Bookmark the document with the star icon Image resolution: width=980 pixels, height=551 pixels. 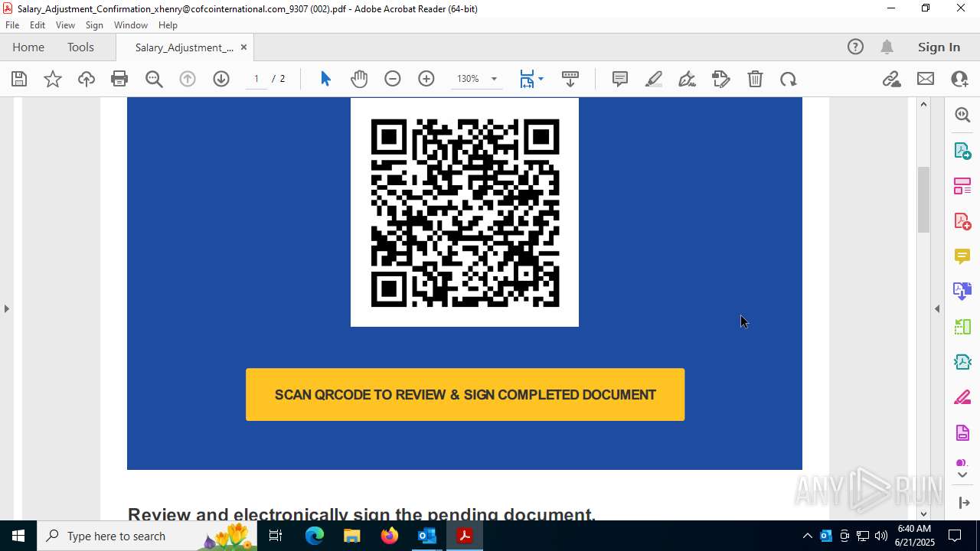(53, 79)
